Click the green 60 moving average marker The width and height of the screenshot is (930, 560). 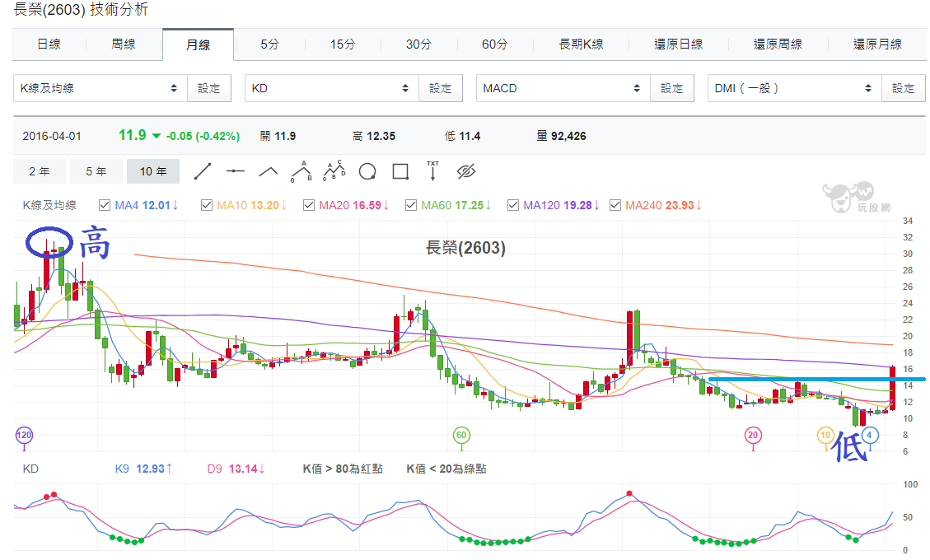tap(461, 435)
